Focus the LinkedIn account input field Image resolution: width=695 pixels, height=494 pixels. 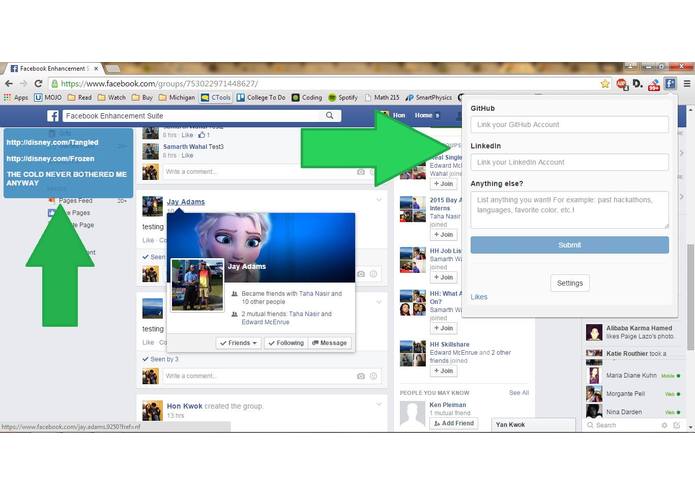(x=570, y=162)
